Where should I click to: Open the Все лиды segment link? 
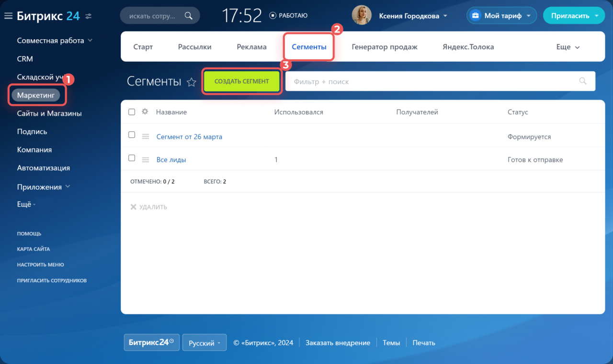[x=171, y=160]
